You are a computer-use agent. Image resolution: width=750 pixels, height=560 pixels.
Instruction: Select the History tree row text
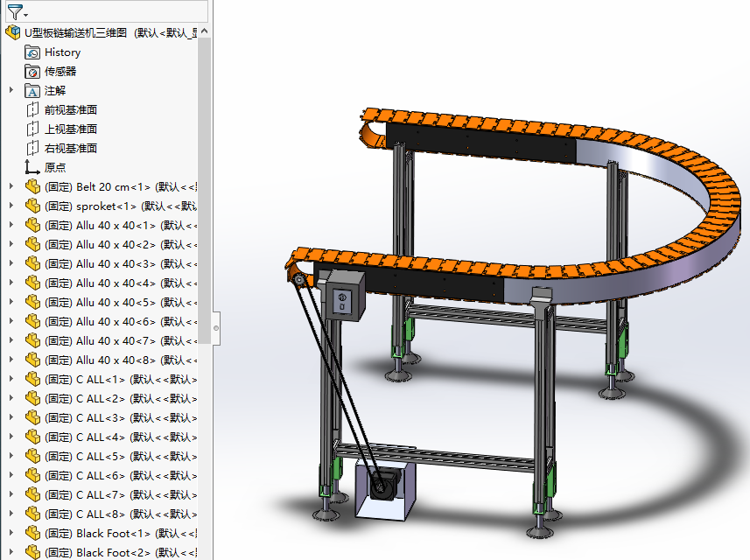[62, 52]
